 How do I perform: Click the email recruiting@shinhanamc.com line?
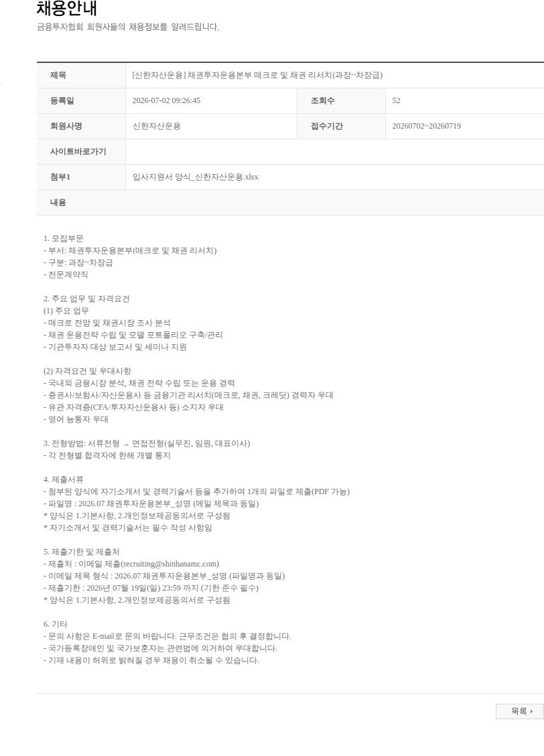131,564
